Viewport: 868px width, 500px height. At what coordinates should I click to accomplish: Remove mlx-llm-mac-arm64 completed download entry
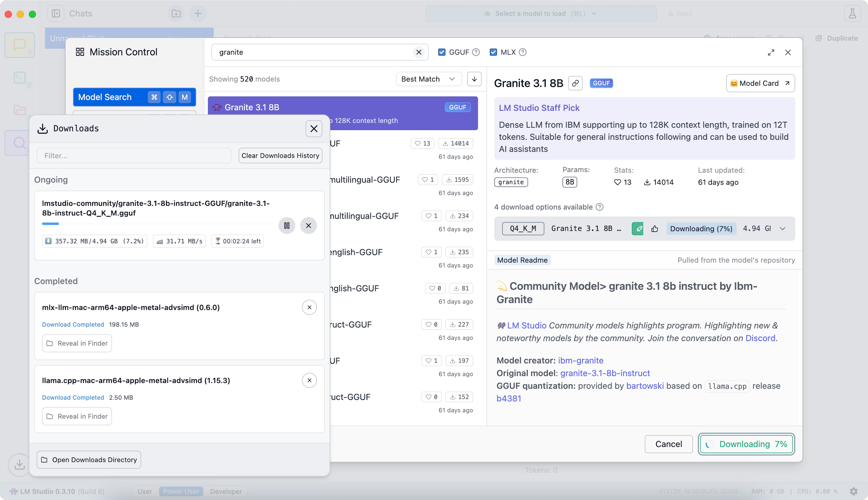tap(309, 307)
